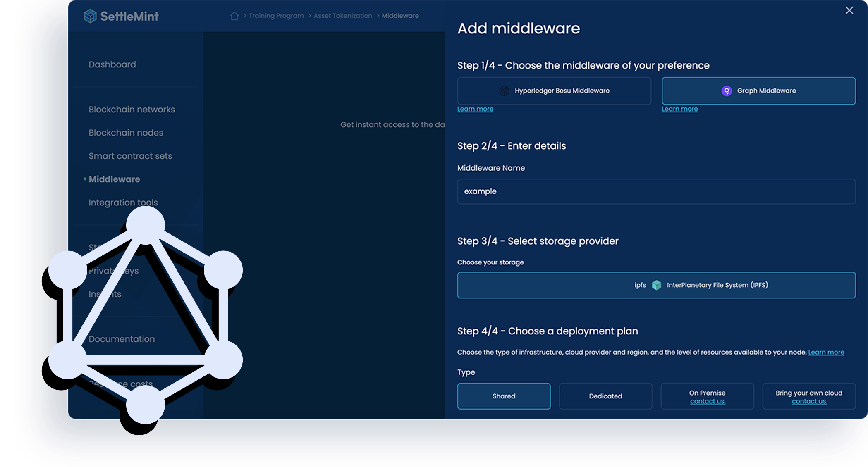Choose the Shared deployment type
Screen dimensions: 868x467
pos(504,396)
